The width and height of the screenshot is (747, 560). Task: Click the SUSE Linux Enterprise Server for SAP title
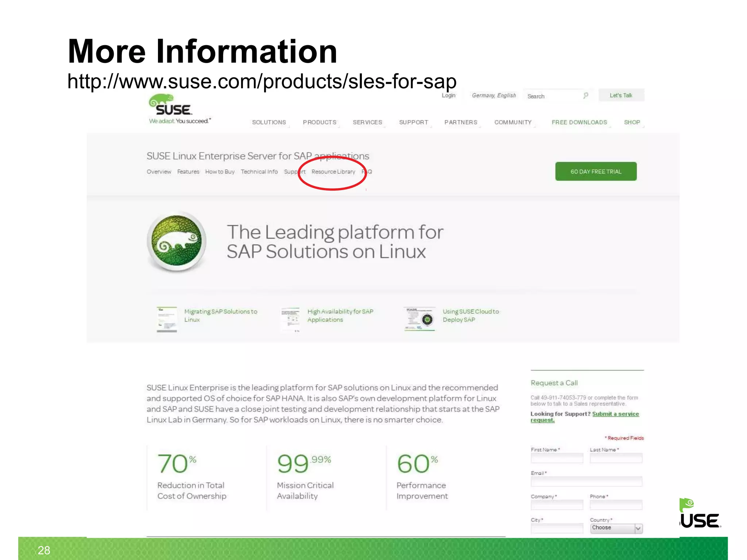[x=258, y=156]
